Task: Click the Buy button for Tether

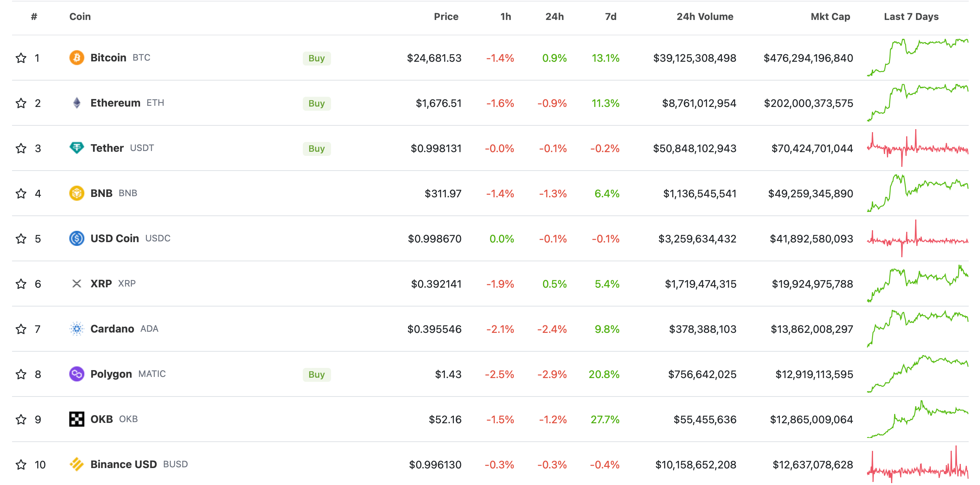Action: tap(316, 148)
